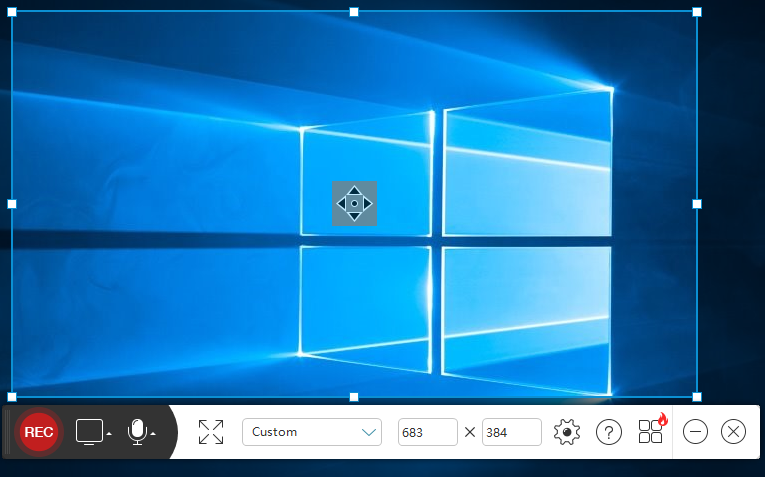Click the top-left corner resize handle
This screenshot has width=765, height=477.
coord(12,12)
